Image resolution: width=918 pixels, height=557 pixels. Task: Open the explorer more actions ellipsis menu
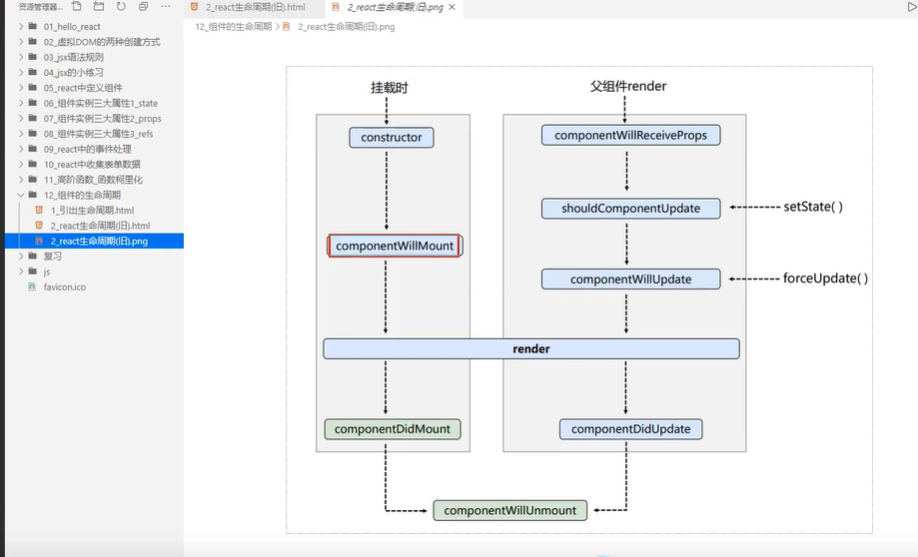[x=166, y=6]
